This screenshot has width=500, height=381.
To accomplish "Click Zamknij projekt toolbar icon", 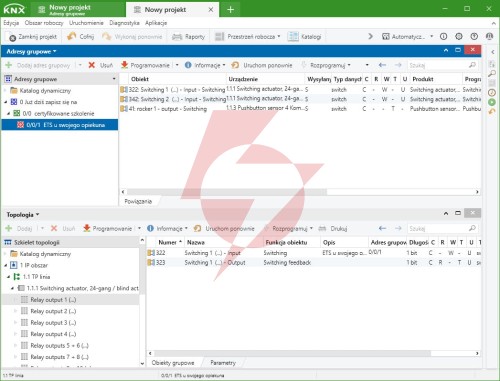I will (x=12, y=37).
